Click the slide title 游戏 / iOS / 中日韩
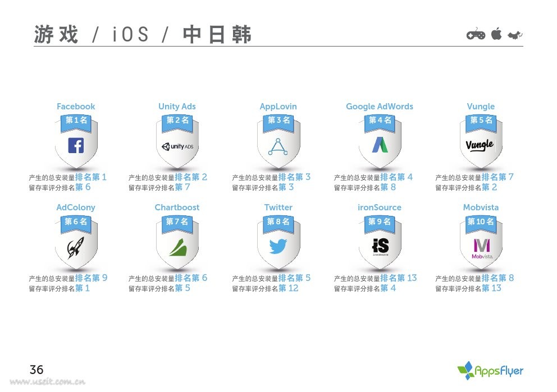 tap(143, 34)
